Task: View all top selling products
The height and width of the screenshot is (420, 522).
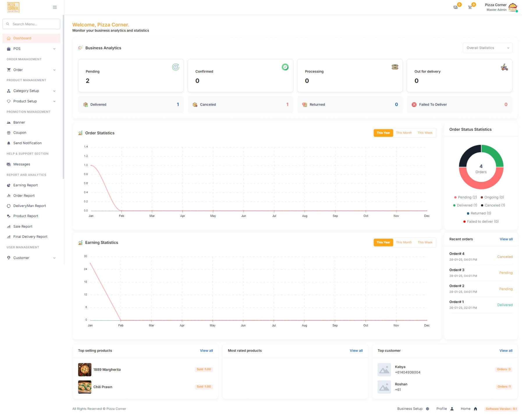Action: pos(206,351)
